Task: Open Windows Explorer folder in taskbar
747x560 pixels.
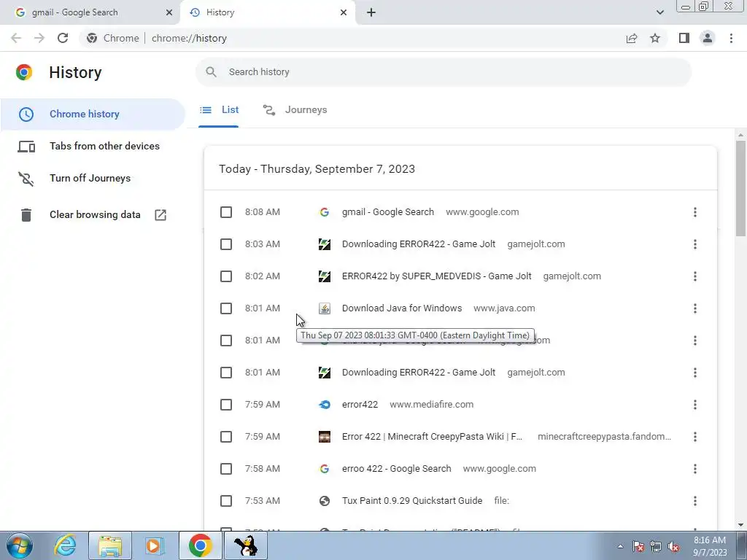Action: (x=110, y=545)
